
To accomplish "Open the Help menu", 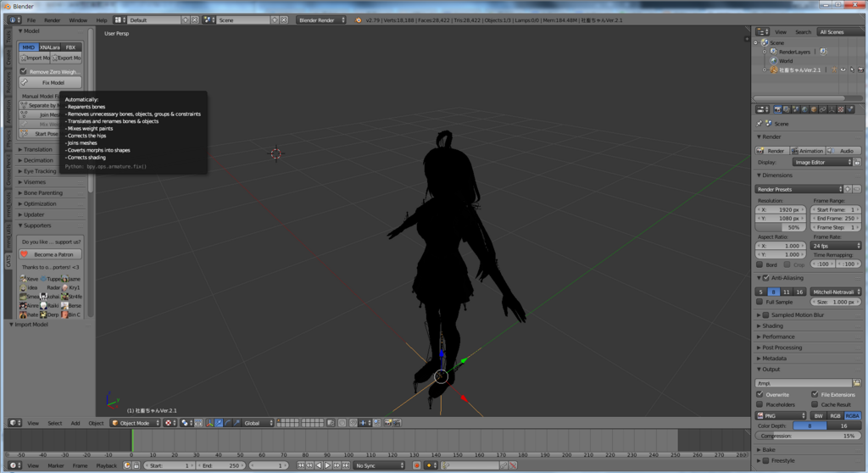I will tap(102, 20).
